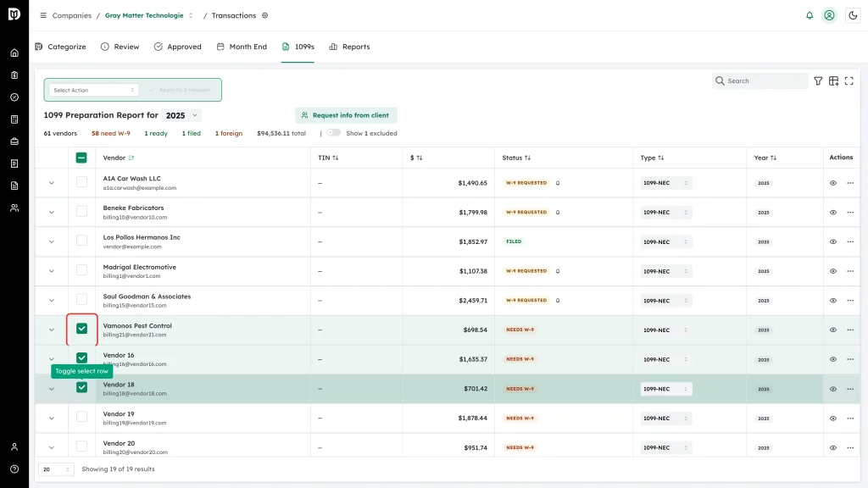The image size is (868, 488).
Task: Open more actions for A1A Car Wash LLC
Action: tap(850, 183)
